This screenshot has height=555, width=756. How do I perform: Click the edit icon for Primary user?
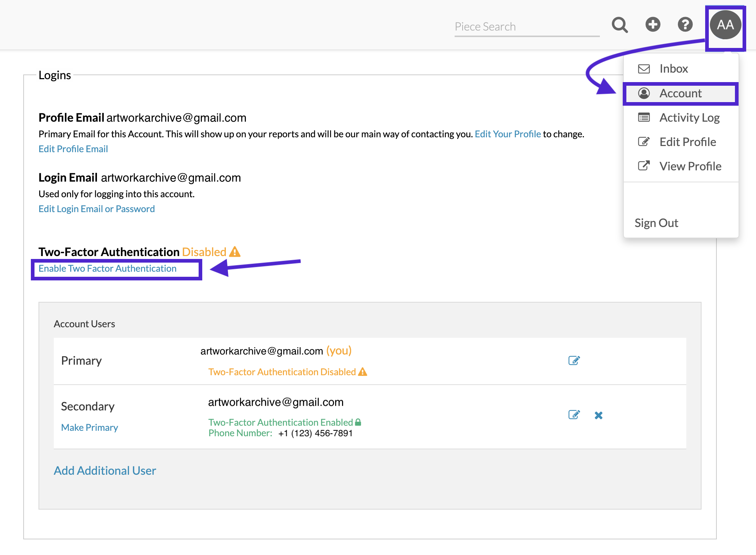coord(574,360)
